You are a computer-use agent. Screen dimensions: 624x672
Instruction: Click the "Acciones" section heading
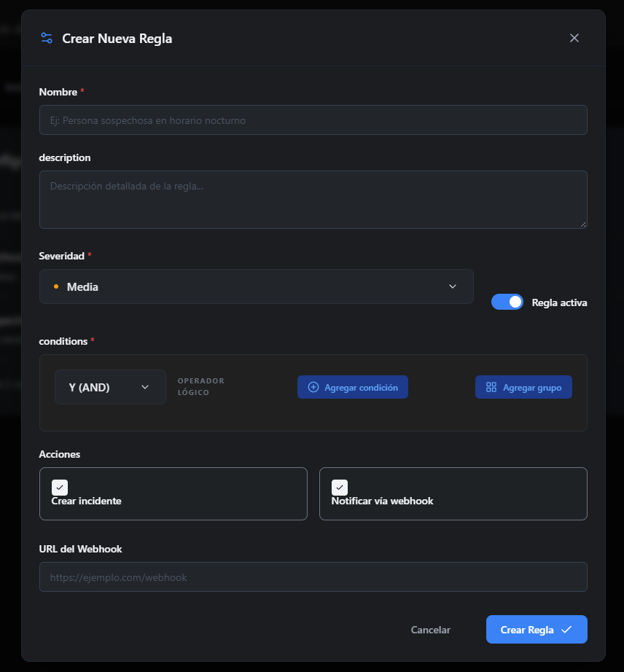[60, 454]
